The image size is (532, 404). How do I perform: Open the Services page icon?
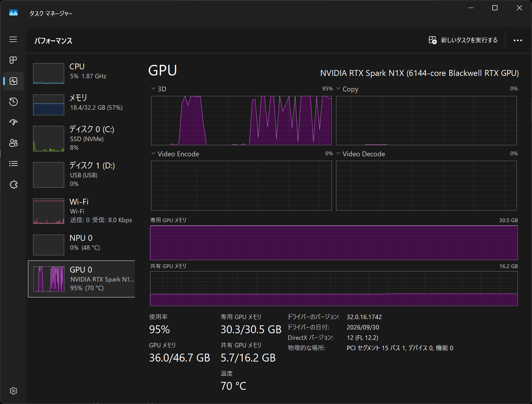pos(13,185)
